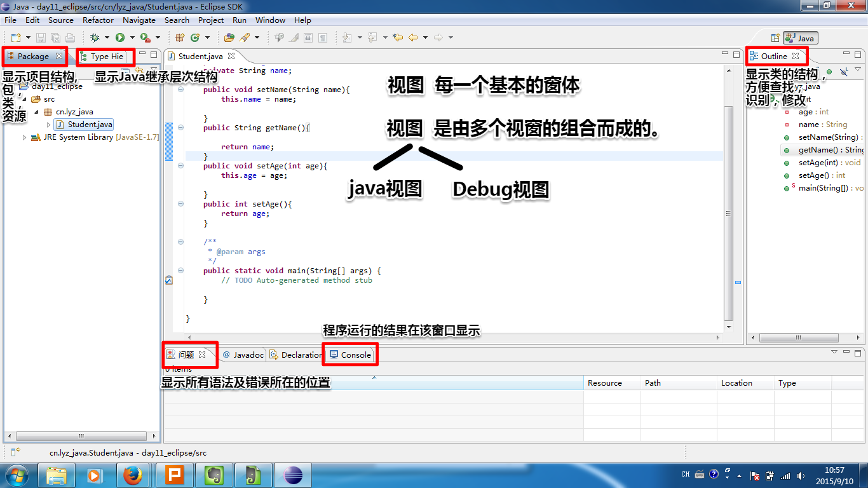The image size is (868, 488).
Task: Collapse the main method fold marker
Action: point(180,271)
